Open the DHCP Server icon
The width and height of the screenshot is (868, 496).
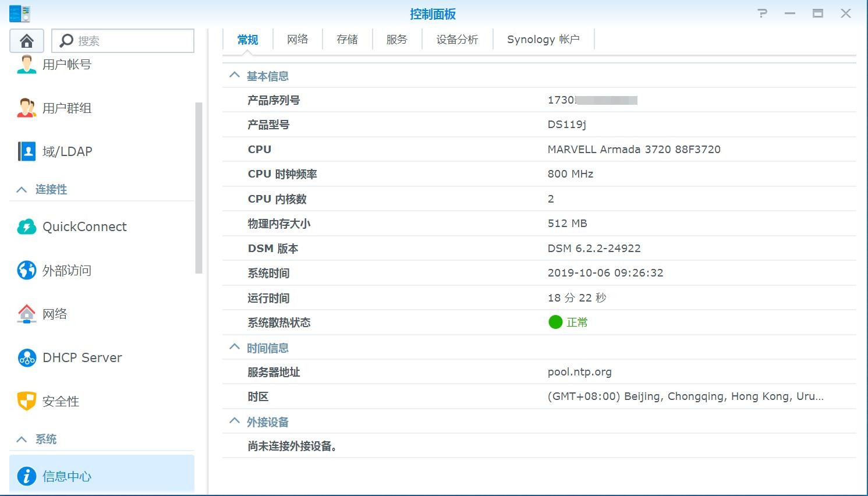(27, 357)
